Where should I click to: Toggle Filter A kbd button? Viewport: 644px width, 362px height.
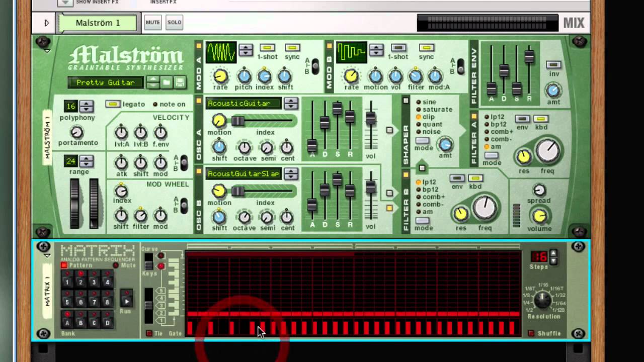(541, 119)
